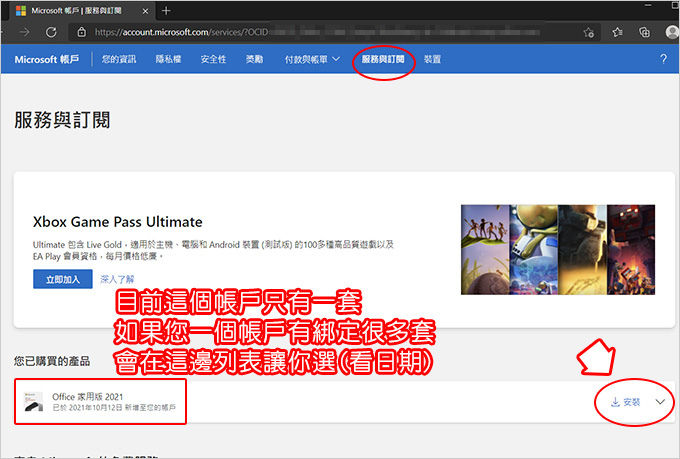Click the download icon beside 安裝

[615, 402]
